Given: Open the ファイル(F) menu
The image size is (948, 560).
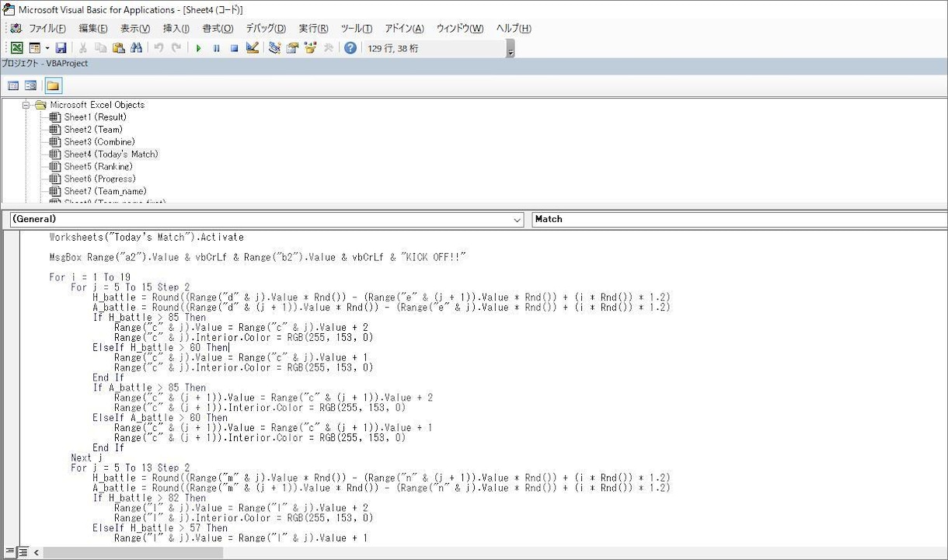Looking at the screenshot, I should pos(47,29).
